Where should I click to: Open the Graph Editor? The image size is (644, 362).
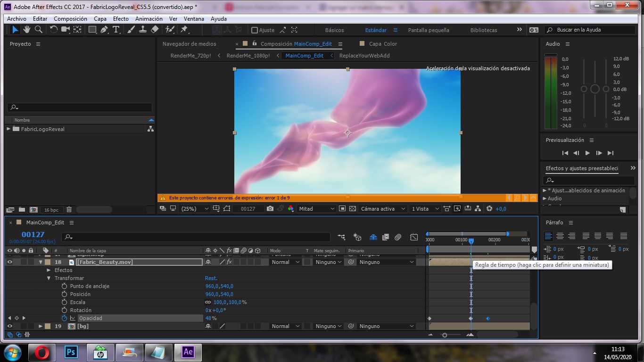[x=414, y=237]
